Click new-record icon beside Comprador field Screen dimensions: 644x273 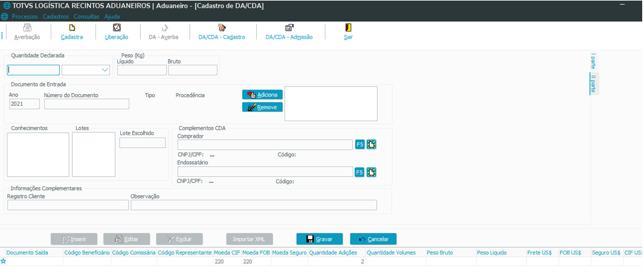pyautogui.click(x=372, y=144)
